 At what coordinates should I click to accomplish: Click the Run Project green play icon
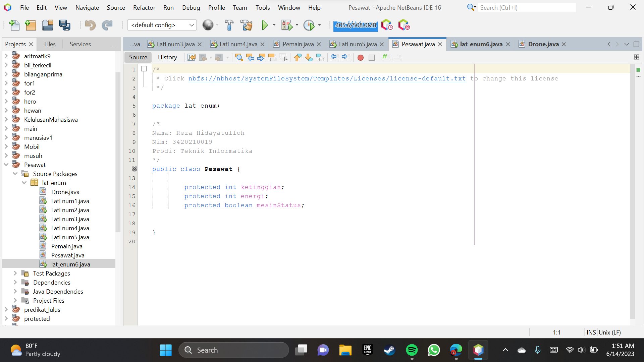pos(265,25)
